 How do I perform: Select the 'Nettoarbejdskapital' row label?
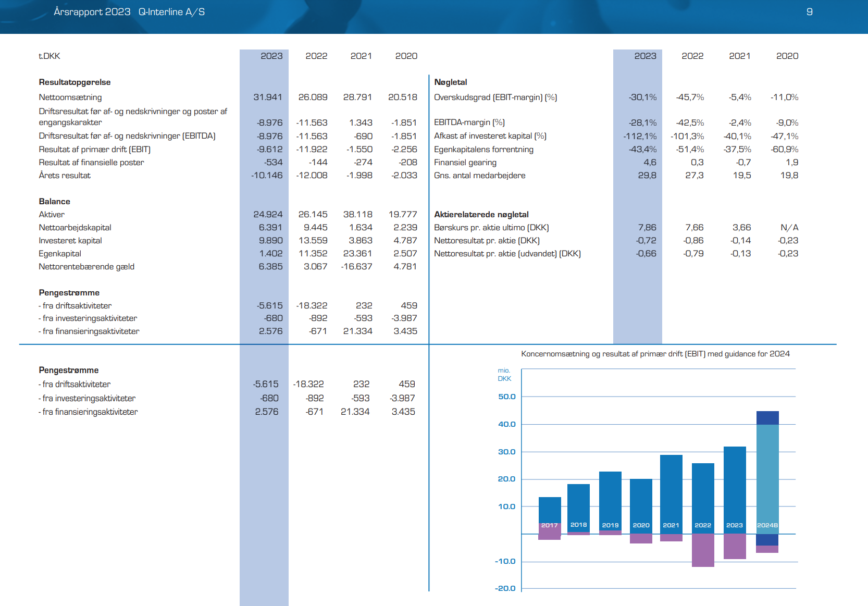coord(75,227)
